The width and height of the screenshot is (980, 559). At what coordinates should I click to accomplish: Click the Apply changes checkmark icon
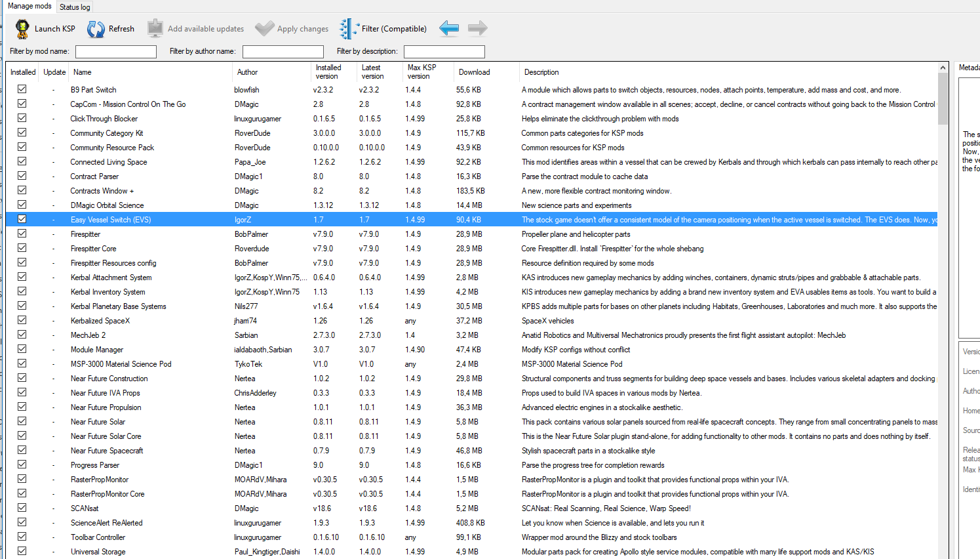pos(264,28)
